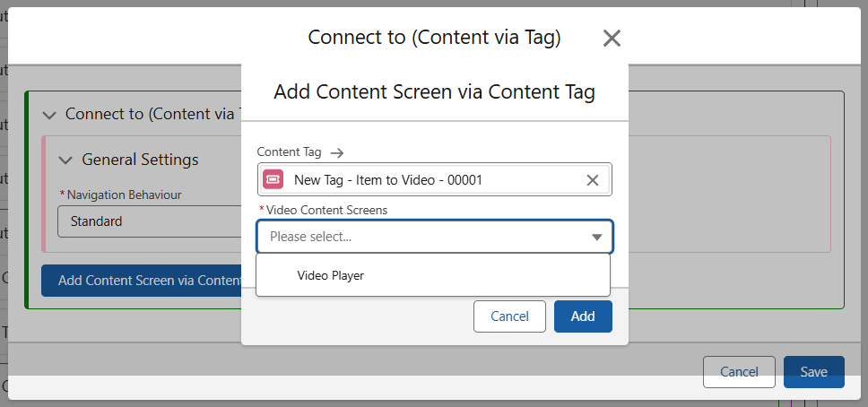The image size is (868, 407).
Task: Click the Navigation Behaviour field label
Action: tap(124, 194)
